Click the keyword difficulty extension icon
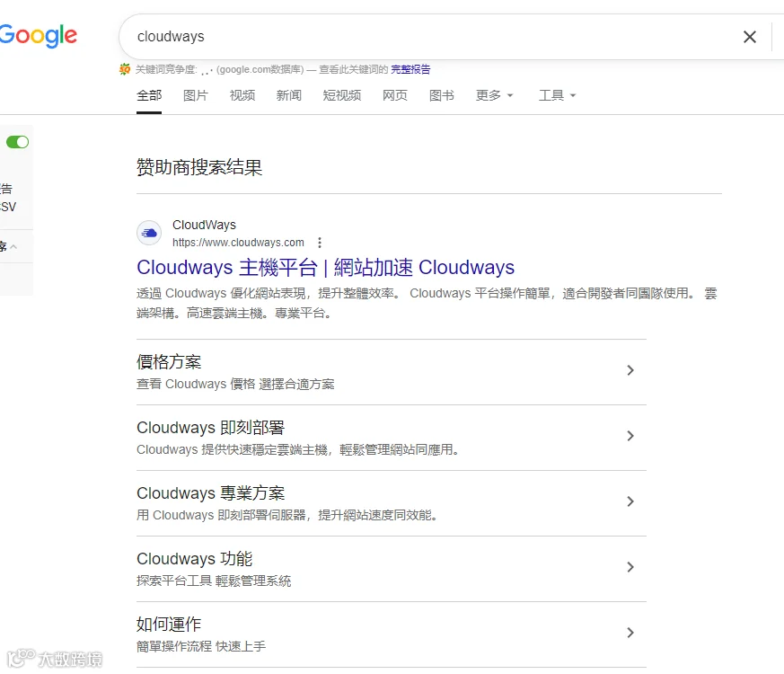Image resolution: width=784 pixels, height=674 pixels. click(125, 69)
